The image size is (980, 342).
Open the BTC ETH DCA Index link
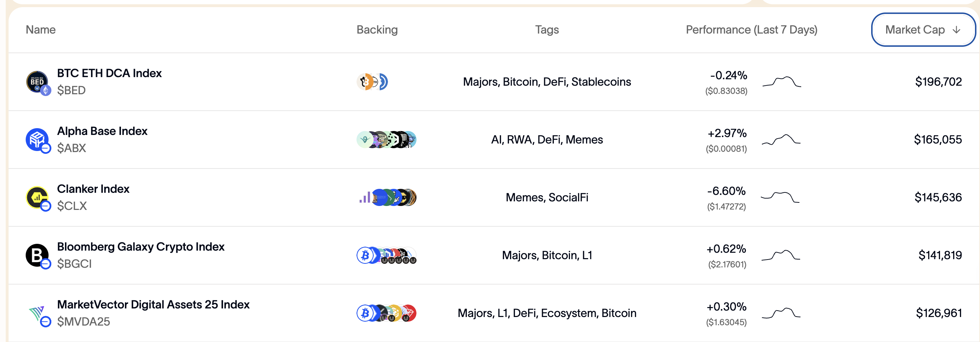tap(109, 73)
